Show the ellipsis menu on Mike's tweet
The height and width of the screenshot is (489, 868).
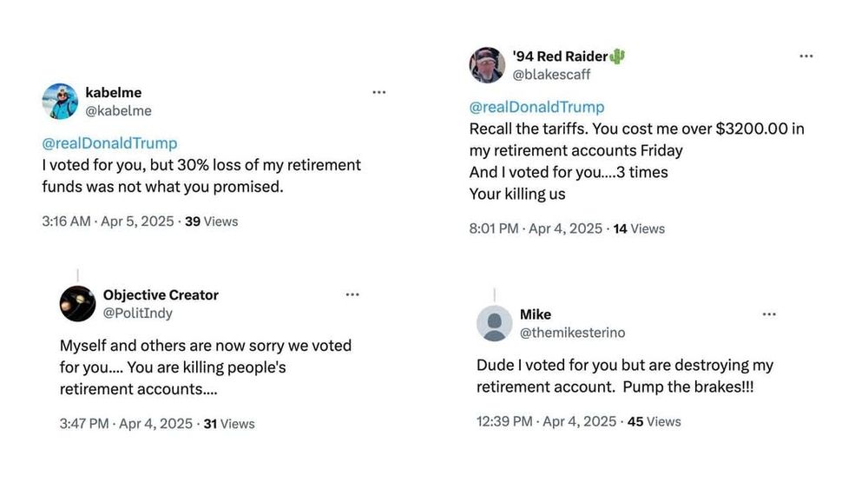point(769,314)
